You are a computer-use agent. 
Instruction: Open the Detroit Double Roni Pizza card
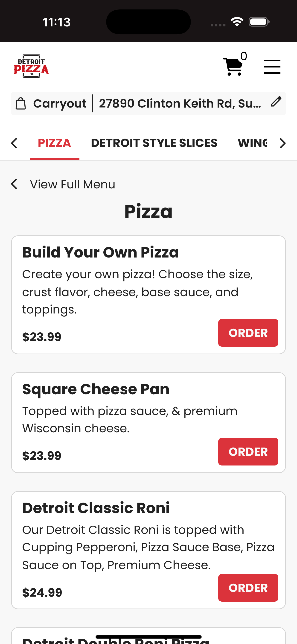[x=148, y=636]
